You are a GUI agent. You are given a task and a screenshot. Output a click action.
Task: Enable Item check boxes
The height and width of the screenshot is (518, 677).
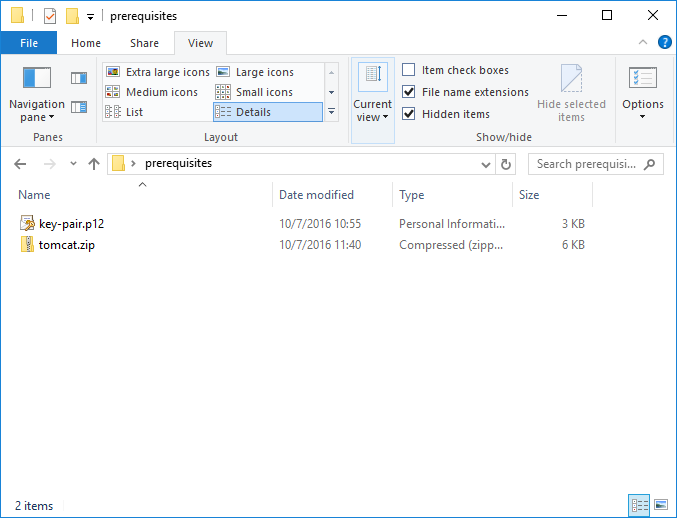click(409, 70)
